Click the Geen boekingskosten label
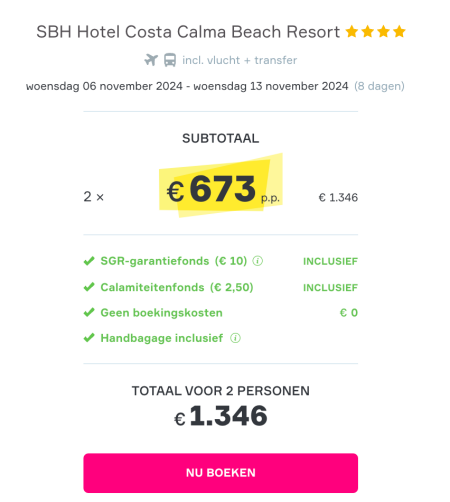The image size is (450, 502). pos(162,313)
